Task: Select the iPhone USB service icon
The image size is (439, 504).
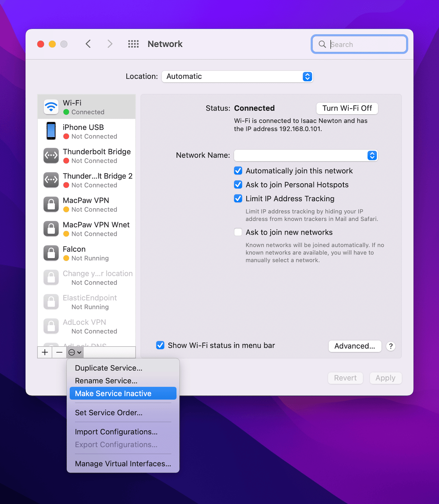Action: coord(51,131)
